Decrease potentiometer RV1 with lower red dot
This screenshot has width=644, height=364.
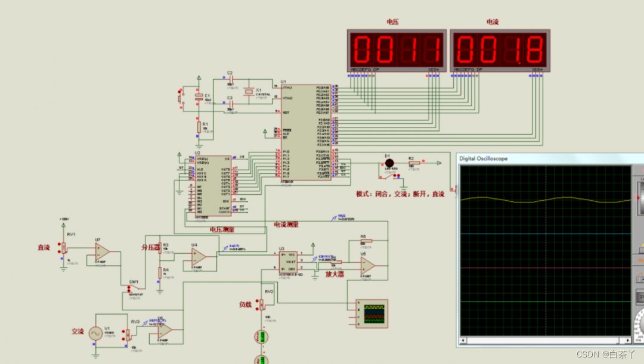[x=59, y=251]
